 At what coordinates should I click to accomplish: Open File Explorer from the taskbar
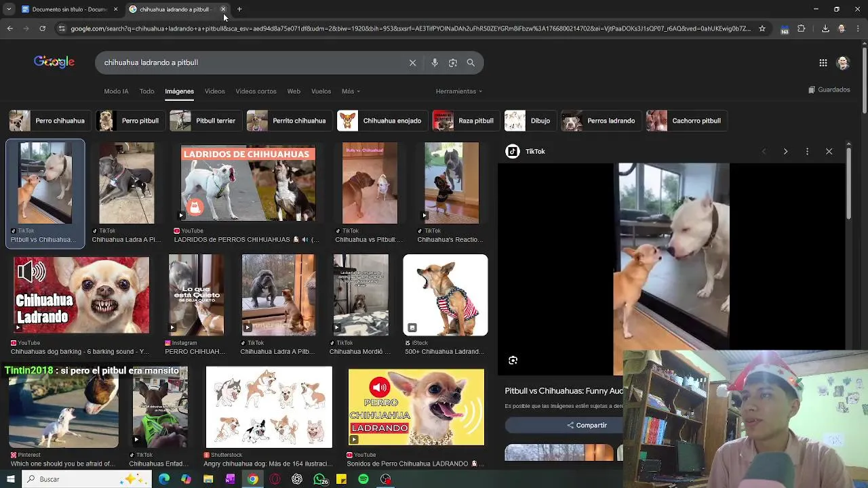208,479
